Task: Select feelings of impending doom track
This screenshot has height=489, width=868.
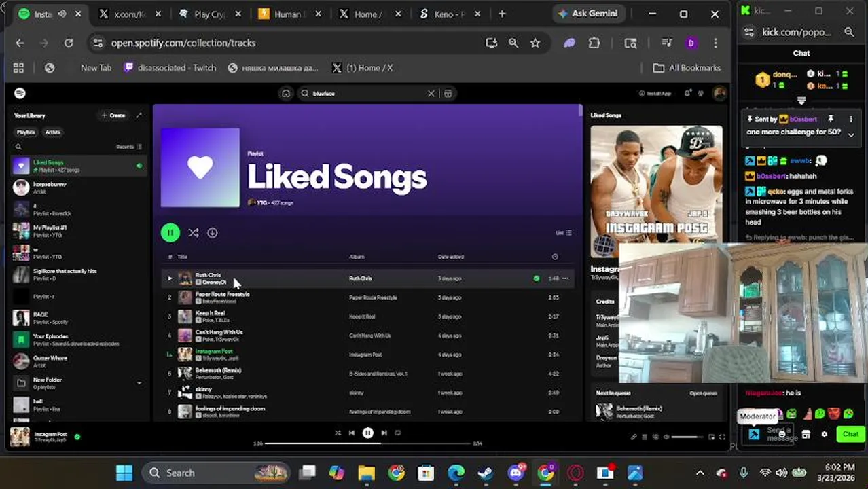Action: (x=367, y=412)
